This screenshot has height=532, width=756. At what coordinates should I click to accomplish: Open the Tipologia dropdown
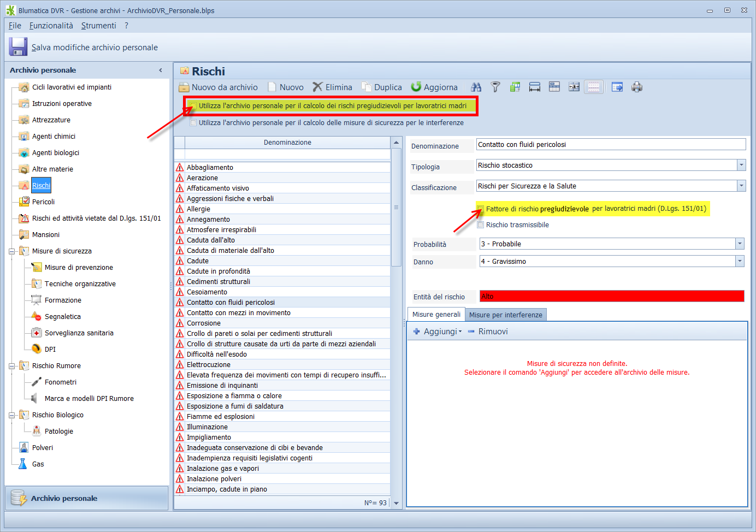click(x=741, y=165)
